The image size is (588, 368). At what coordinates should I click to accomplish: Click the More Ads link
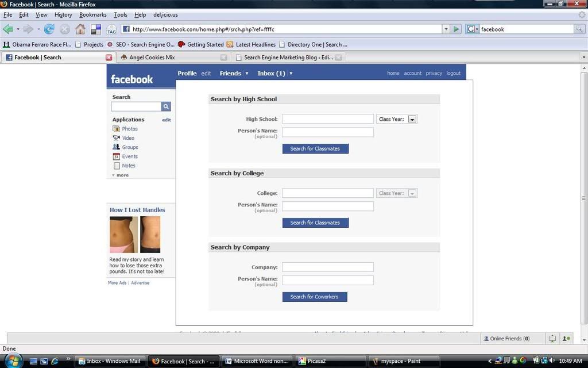point(117,283)
